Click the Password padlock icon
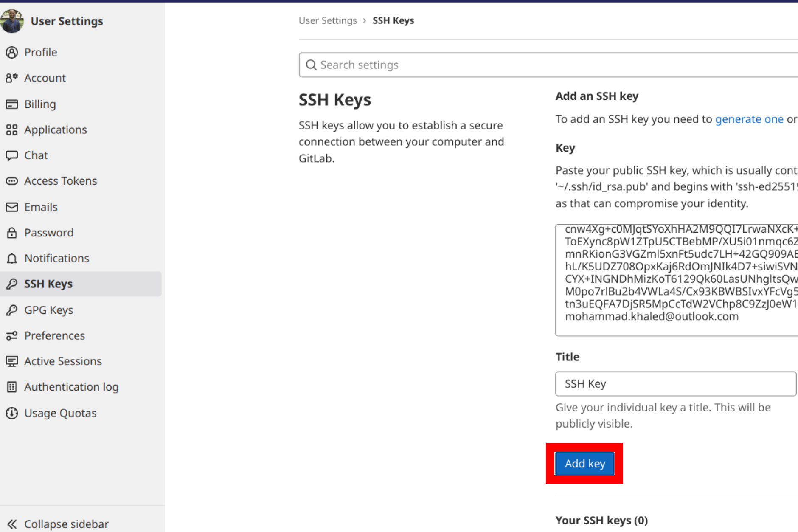Viewport: 798px width, 532px height. tap(12, 232)
